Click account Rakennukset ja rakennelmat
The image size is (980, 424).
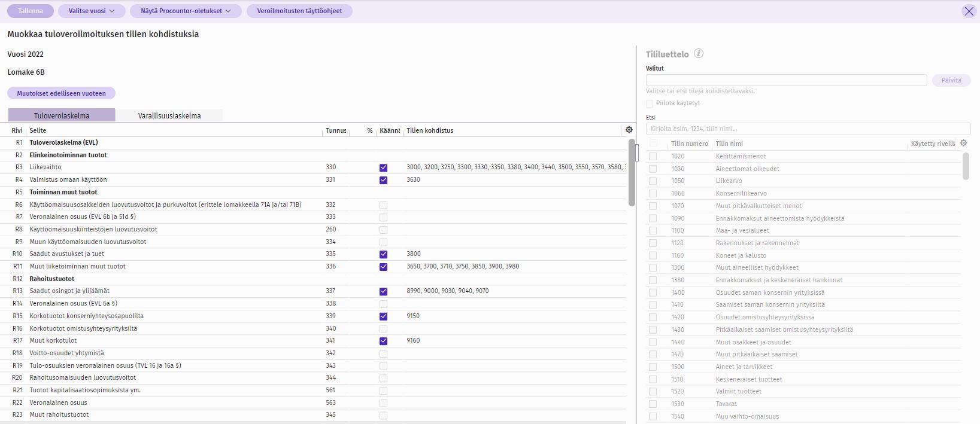click(x=757, y=243)
